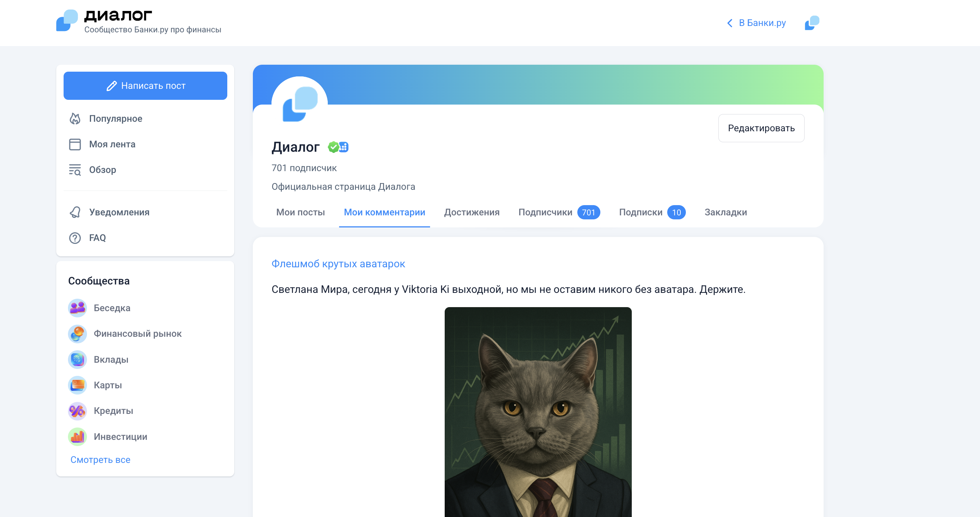Click the Беседка community icon

[x=77, y=308]
